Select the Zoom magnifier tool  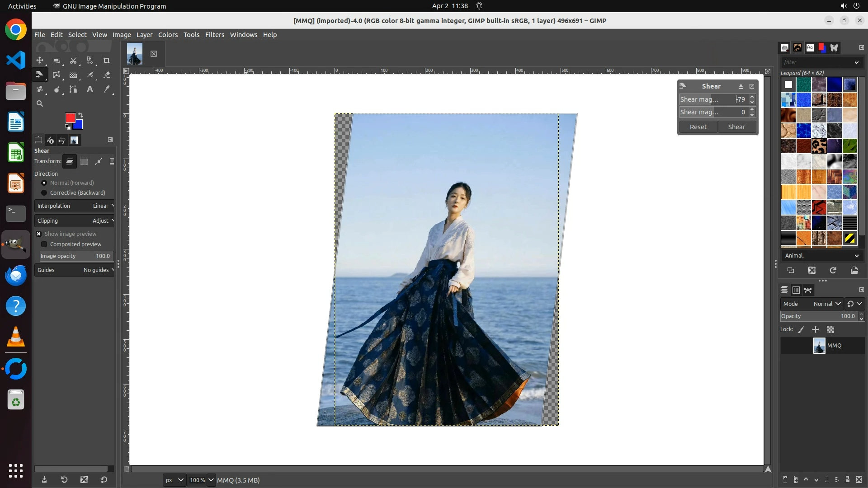click(40, 103)
